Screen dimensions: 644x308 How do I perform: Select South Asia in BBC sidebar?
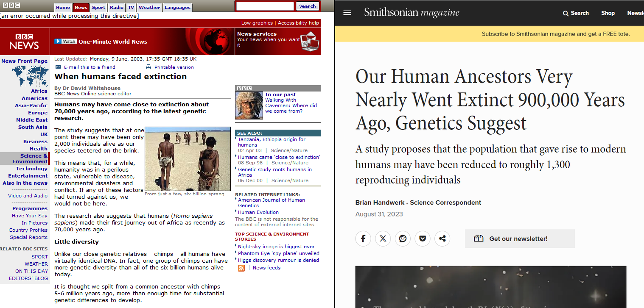click(33, 127)
